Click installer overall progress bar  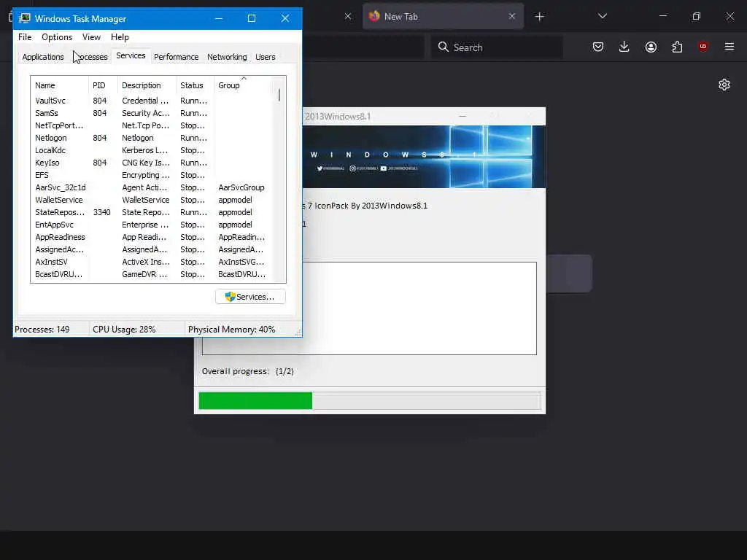(x=370, y=400)
